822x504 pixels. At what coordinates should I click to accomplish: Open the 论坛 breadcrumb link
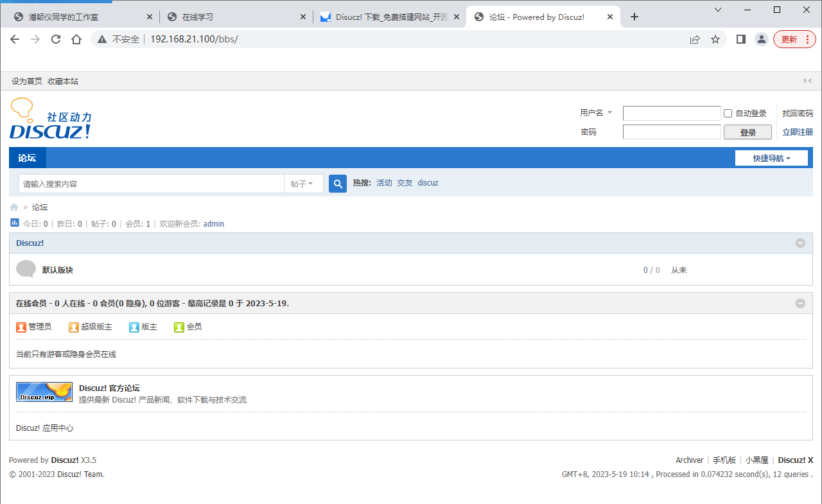coord(40,207)
